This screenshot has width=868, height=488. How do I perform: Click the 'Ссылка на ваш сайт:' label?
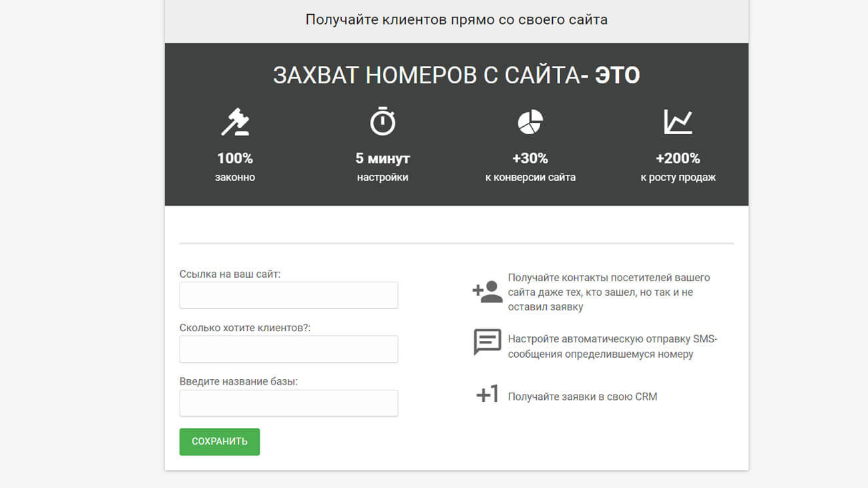pyautogui.click(x=230, y=274)
